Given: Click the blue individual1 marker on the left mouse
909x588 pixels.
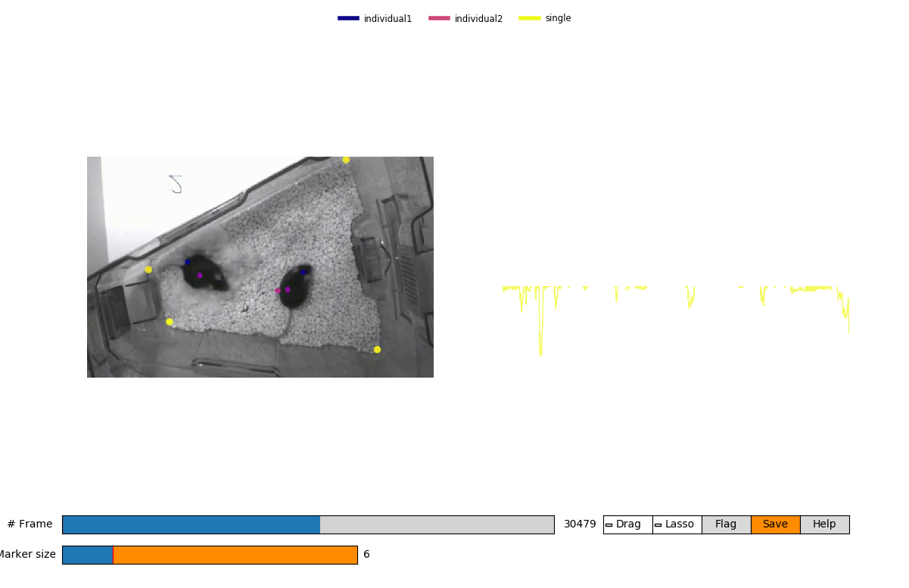Looking at the screenshot, I should (x=186, y=262).
